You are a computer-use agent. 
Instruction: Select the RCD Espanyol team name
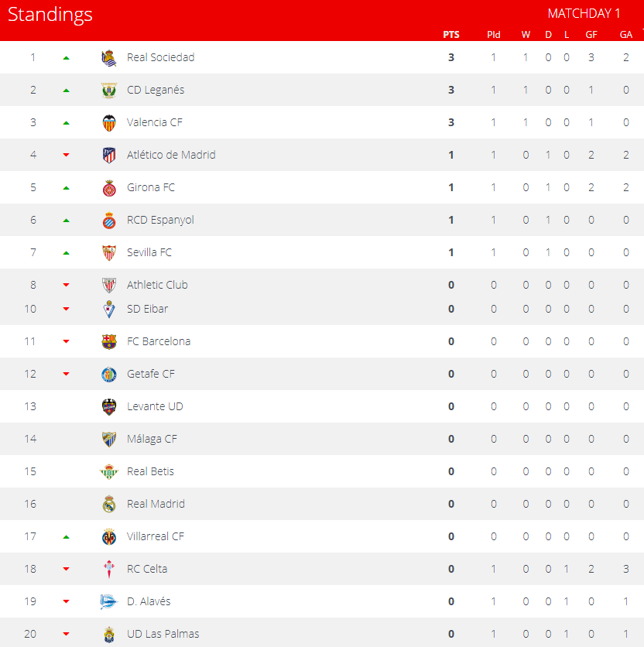coord(160,220)
